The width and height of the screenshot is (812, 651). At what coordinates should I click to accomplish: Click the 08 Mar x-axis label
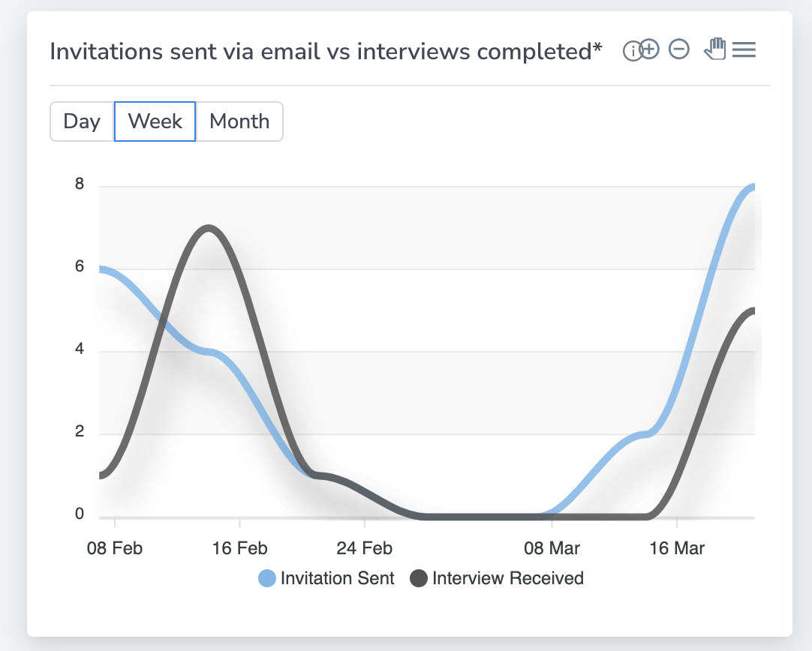552,548
